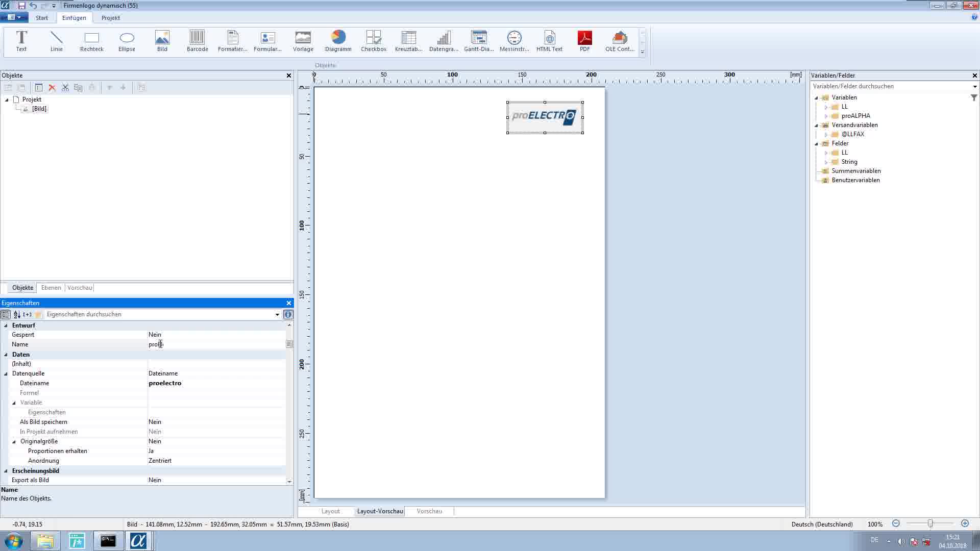The height and width of the screenshot is (551, 980).
Task: Open the application file menu button
Action: click(x=13, y=17)
